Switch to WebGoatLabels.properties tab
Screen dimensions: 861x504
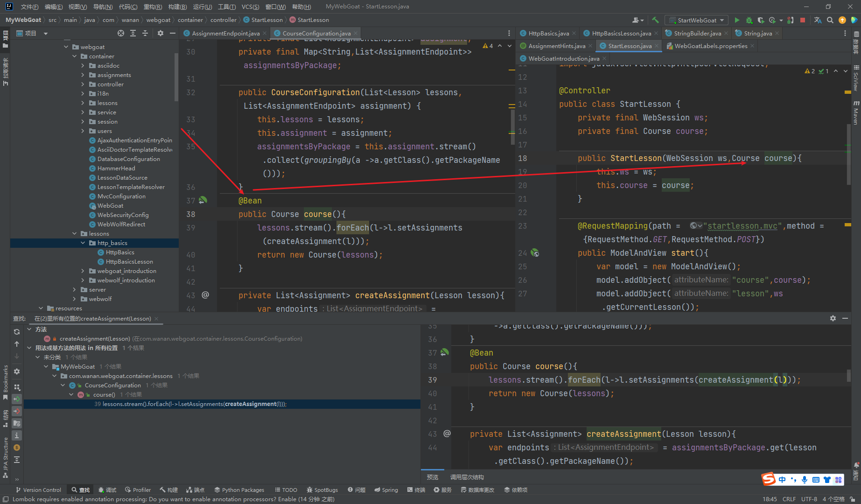pos(711,46)
